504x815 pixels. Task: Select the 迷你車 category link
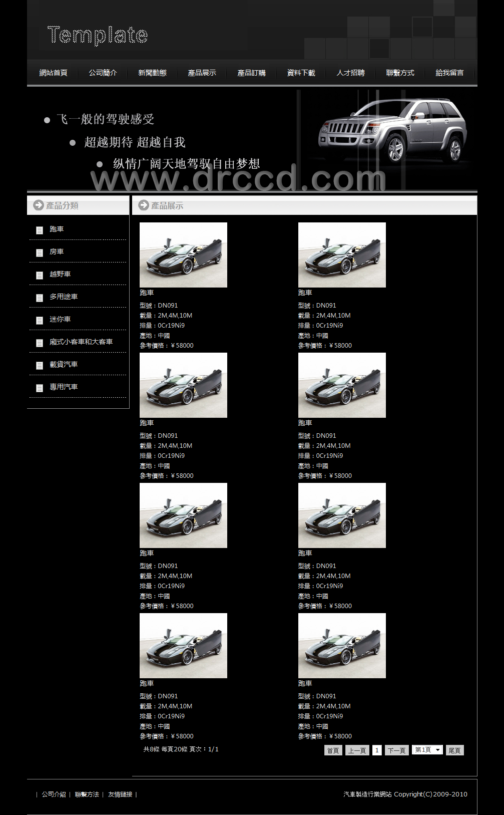click(x=60, y=320)
